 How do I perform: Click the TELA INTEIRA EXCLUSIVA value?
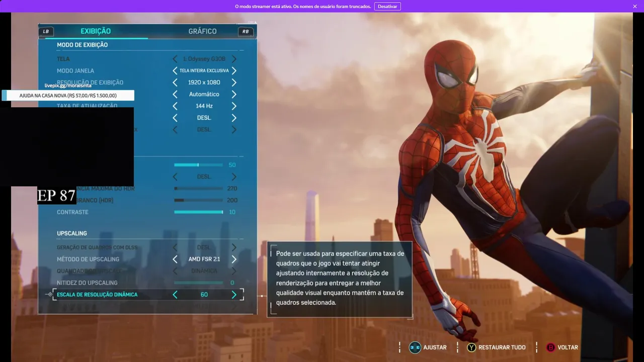[x=204, y=71]
